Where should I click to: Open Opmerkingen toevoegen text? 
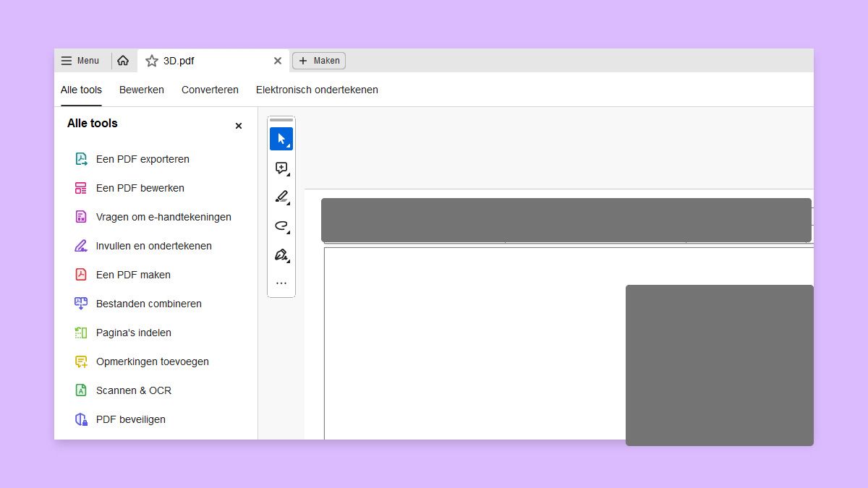point(153,361)
